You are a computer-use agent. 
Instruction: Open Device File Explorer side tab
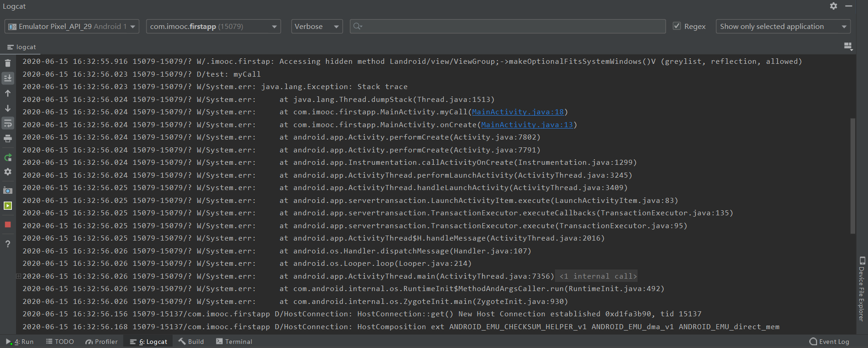862,289
